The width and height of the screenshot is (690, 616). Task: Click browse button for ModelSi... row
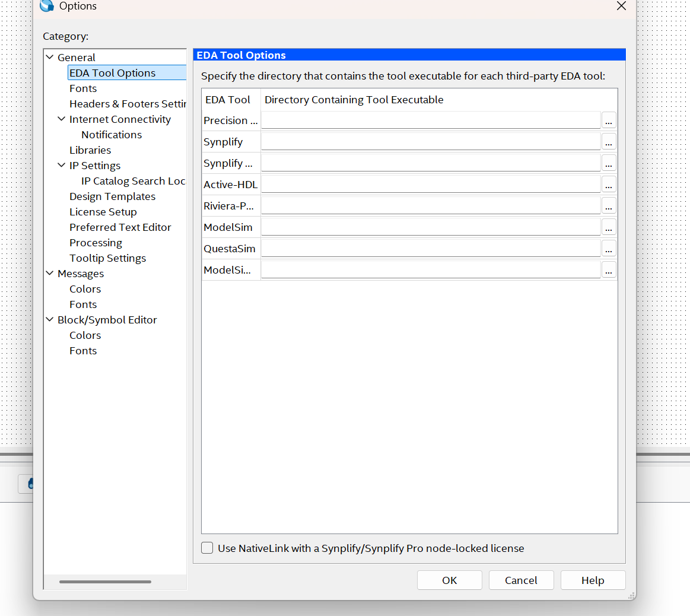[609, 270]
